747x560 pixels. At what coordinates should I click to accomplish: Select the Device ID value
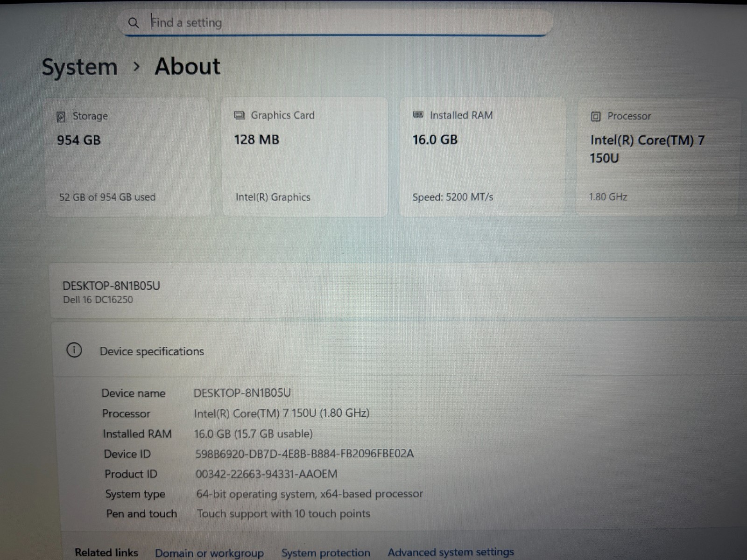point(304,454)
